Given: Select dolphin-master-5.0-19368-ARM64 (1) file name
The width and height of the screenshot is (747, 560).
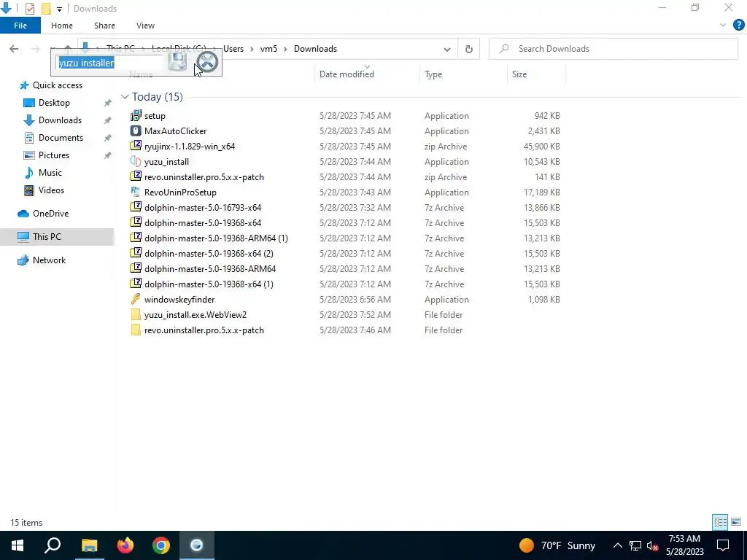Looking at the screenshot, I should point(216,238).
